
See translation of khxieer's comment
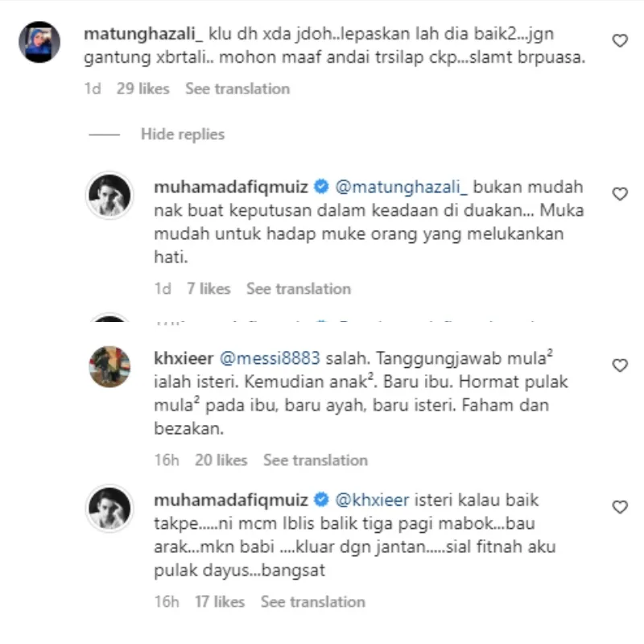coord(316,460)
